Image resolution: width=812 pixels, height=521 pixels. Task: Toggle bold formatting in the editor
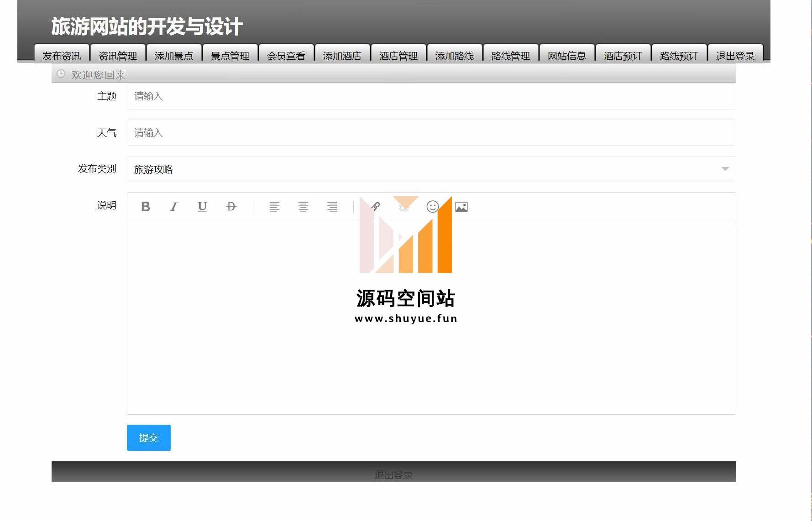(146, 207)
